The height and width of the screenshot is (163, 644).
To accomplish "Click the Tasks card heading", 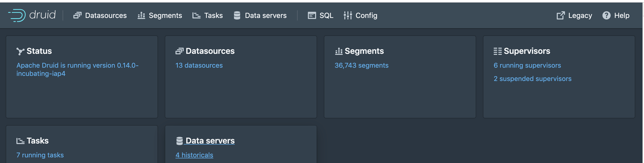I will click(37, 141).
